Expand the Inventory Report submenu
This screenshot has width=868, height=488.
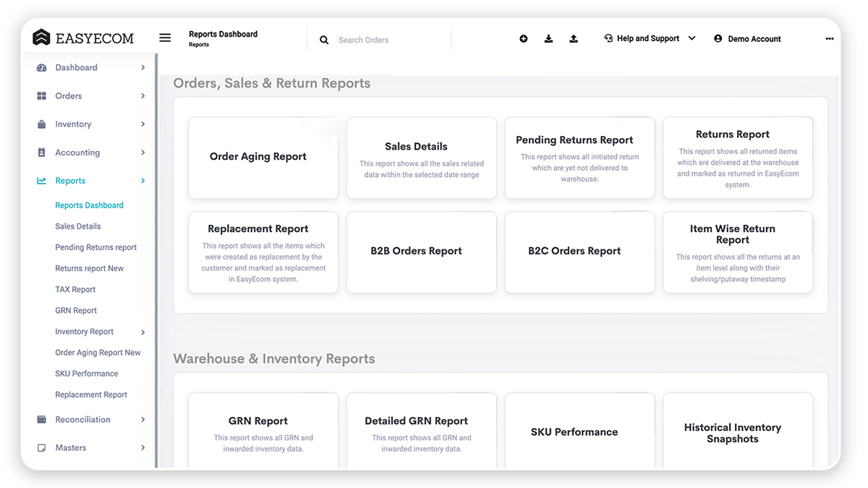(x=142, y=331)
